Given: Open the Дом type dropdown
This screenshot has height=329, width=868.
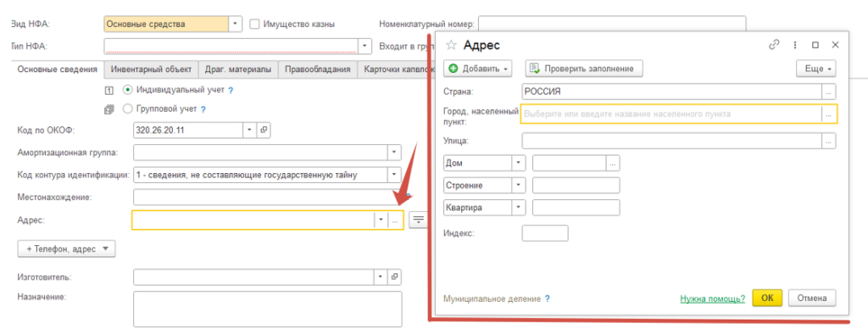Looking at the screenshot, I should pyautogui.click(x=519, y=164).
